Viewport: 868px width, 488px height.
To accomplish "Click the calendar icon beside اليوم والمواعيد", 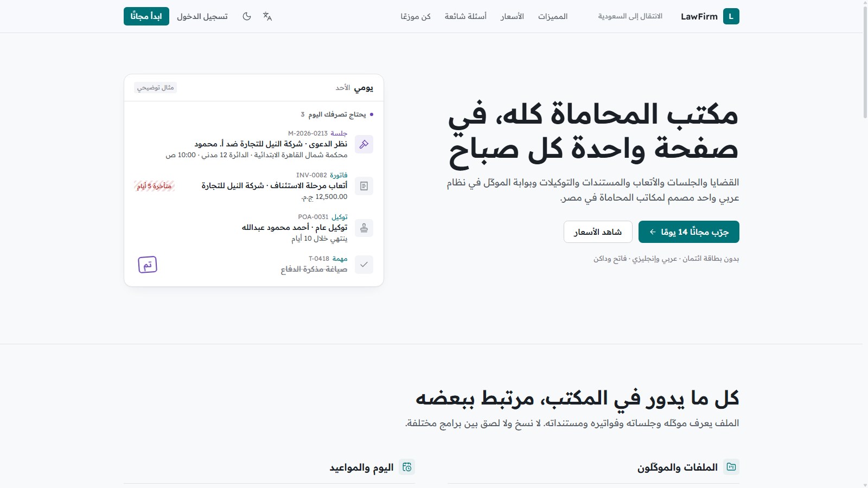I will pos(407,467).
